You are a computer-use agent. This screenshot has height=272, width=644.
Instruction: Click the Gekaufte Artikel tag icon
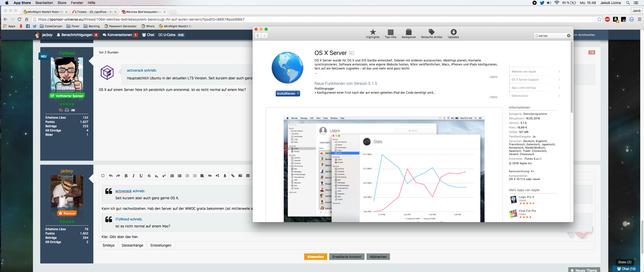(x=431, y=32)
